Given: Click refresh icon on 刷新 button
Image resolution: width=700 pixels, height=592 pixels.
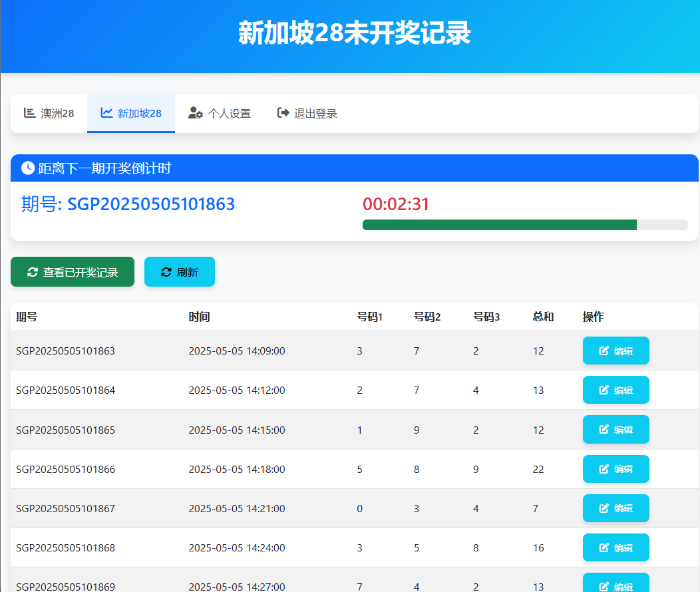Looking at the screenshot, I should point(166,272).
